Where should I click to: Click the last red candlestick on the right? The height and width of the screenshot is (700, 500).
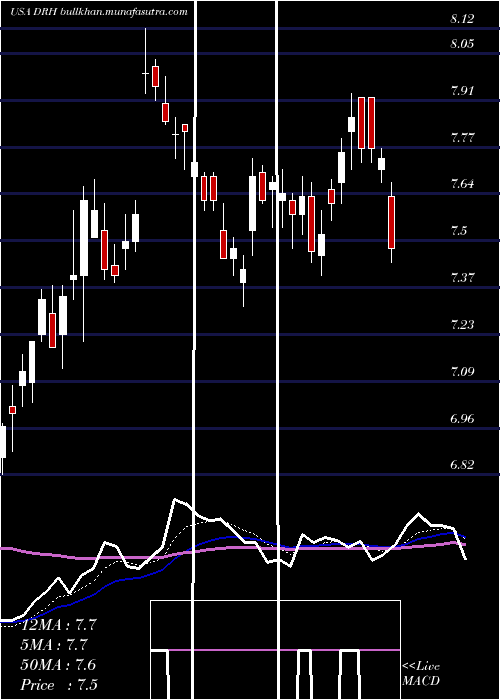pos(392,222)
